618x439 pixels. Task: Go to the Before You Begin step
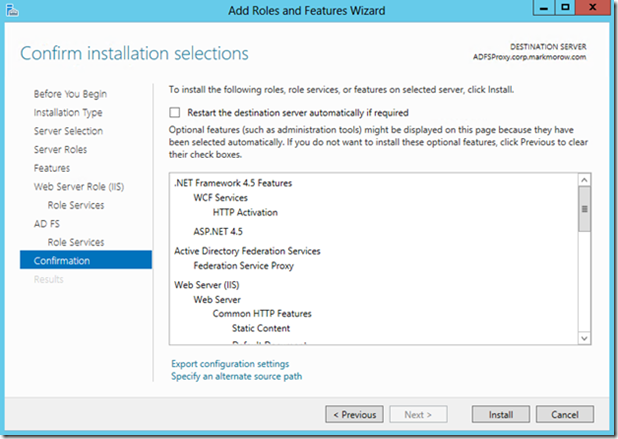coord(70,94)
